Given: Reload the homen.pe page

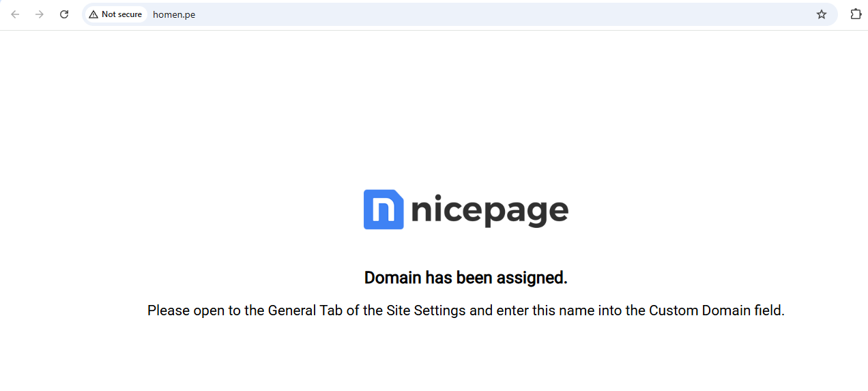Looking at the screenshot, I should (64, 14).
